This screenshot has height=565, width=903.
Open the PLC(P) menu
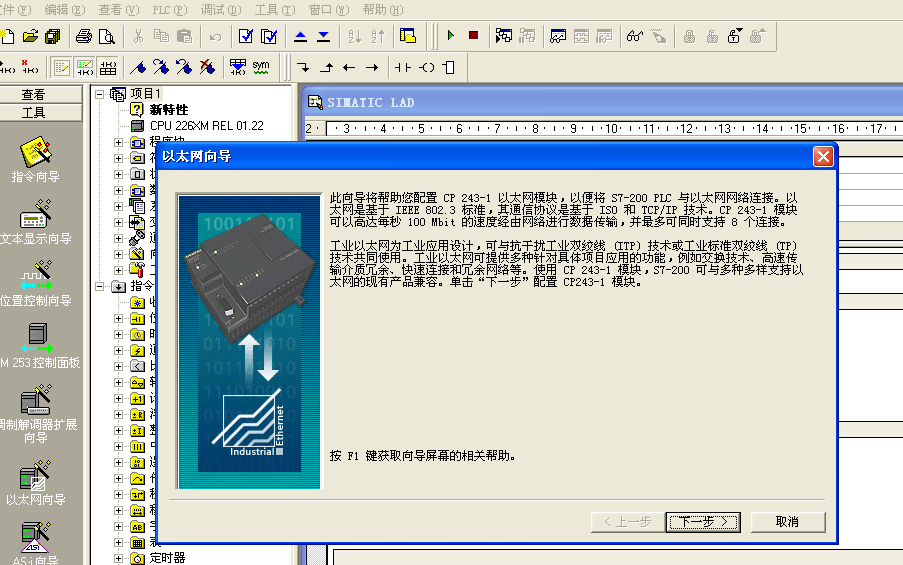(x=170, y=10)
